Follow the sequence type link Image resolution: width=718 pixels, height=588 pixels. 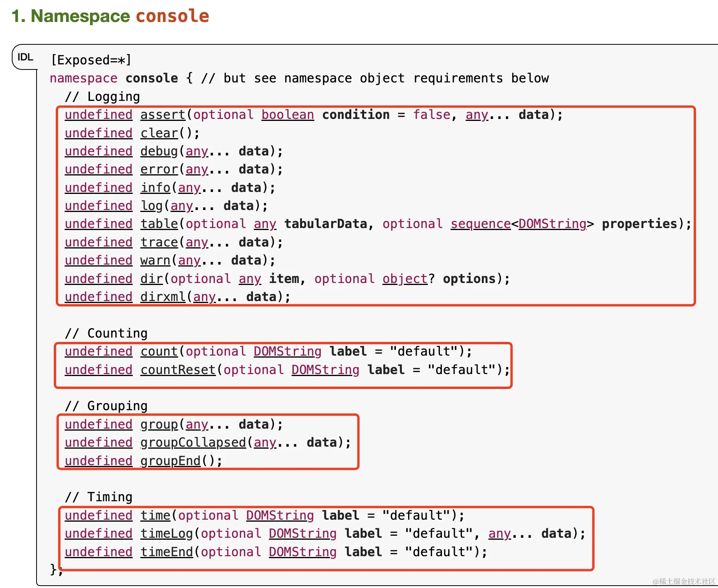coord(481,224)
